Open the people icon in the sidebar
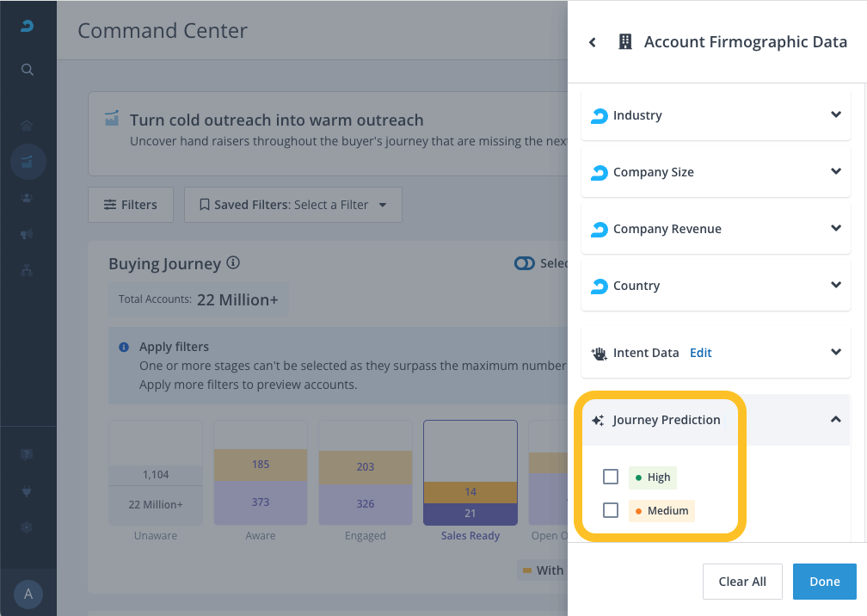867x616 pixels. pos(28,198)
